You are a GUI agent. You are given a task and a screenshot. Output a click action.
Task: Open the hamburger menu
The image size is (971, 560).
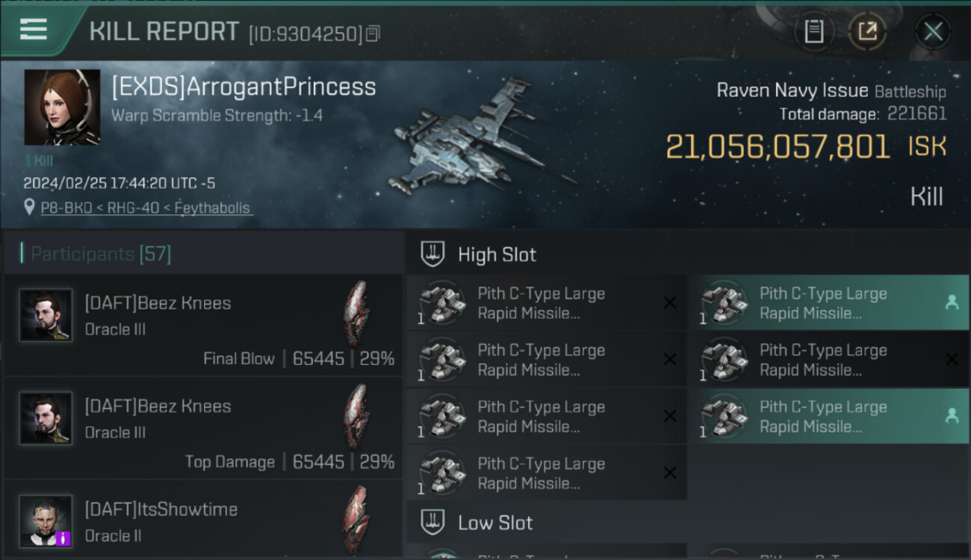[34, 30]
